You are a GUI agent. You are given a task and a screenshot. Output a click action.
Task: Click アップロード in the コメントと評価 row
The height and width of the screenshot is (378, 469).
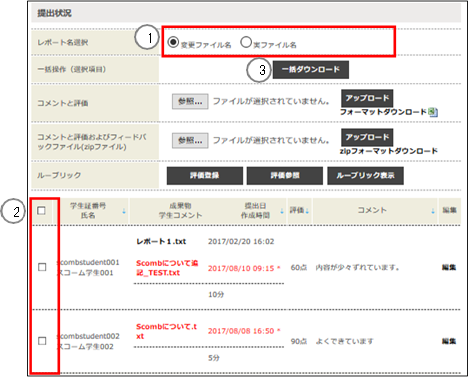[x=367, y=98]
